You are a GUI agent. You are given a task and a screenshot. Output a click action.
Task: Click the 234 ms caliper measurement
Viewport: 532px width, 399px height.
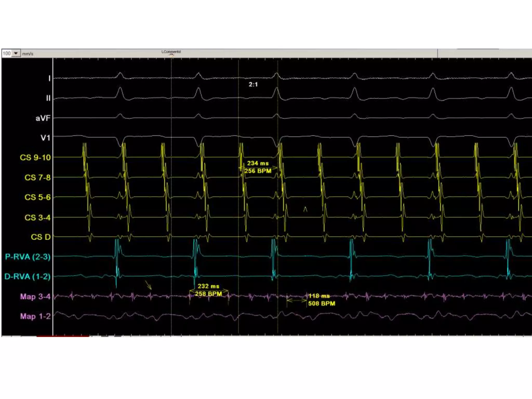tap(258, 163)
